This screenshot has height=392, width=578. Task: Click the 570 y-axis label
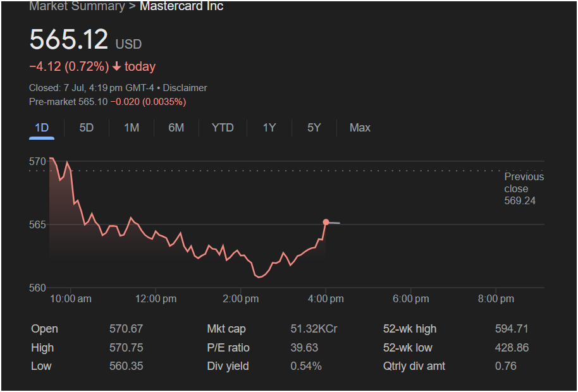coord(37,161)
